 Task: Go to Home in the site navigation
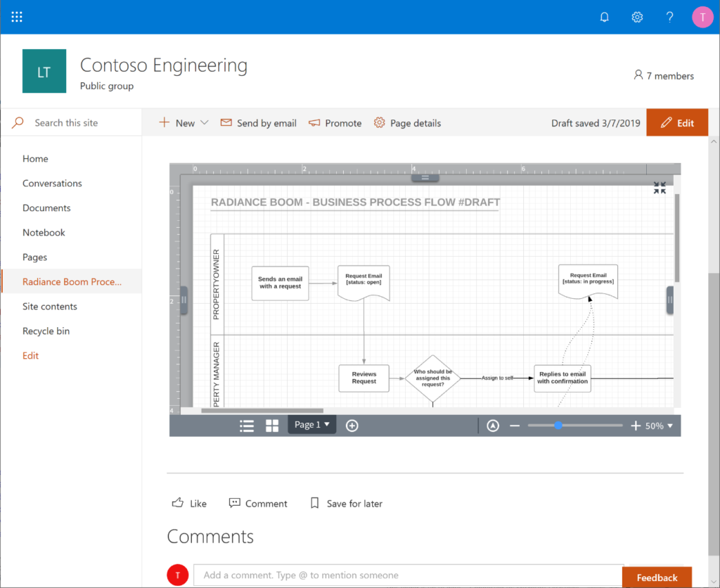tap(35, 158)
